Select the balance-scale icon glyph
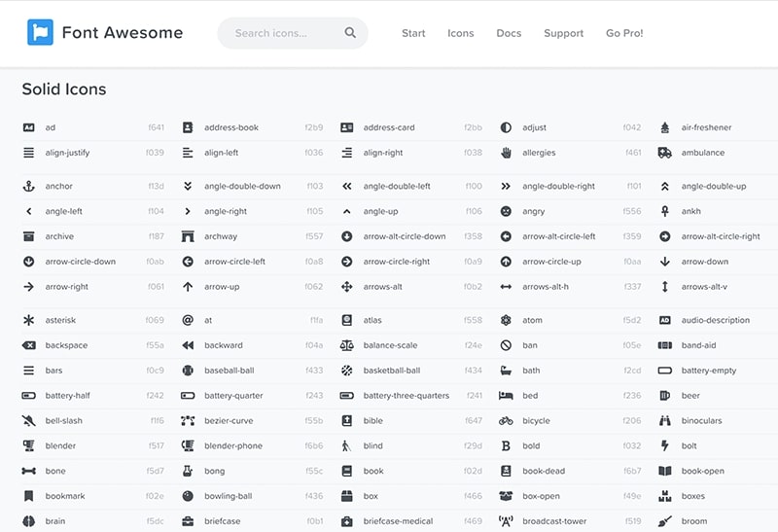Image resolution: width=778 pixels, height=532 pixels. tap(347, 345)
